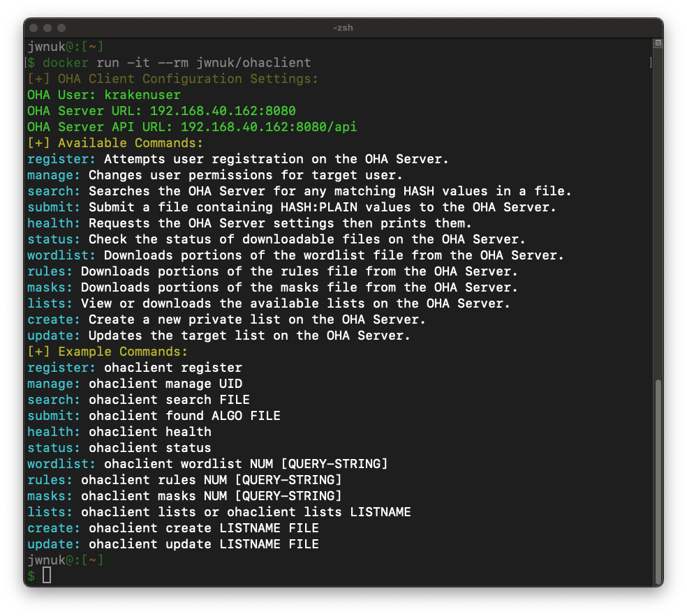Click the alternate-screen icon atop the scrollbar

(x=658, y=43)
